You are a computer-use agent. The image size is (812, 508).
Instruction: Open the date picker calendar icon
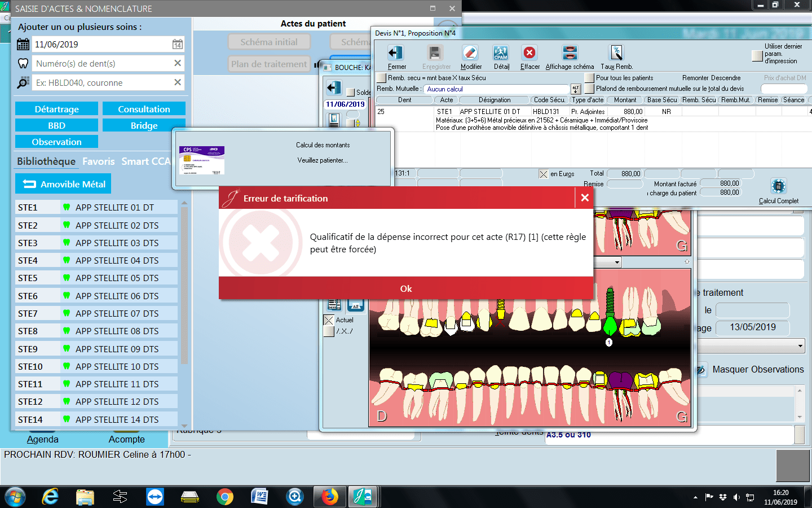177,45
